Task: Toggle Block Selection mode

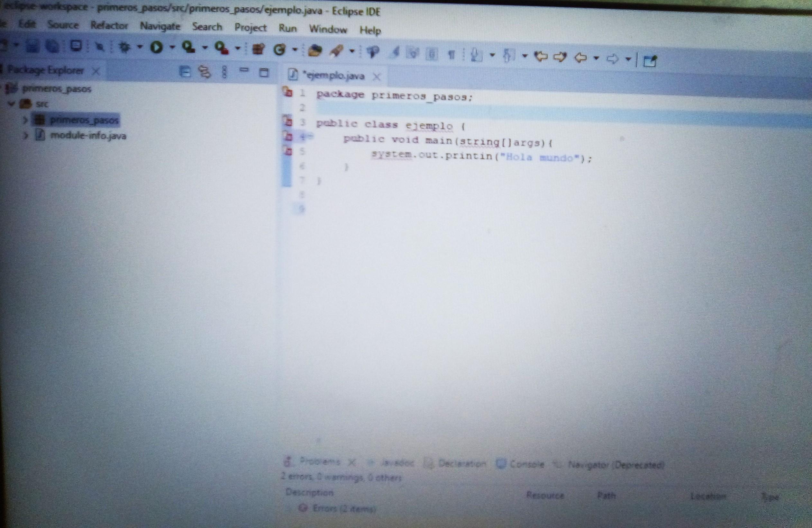Action: [432, 54]
